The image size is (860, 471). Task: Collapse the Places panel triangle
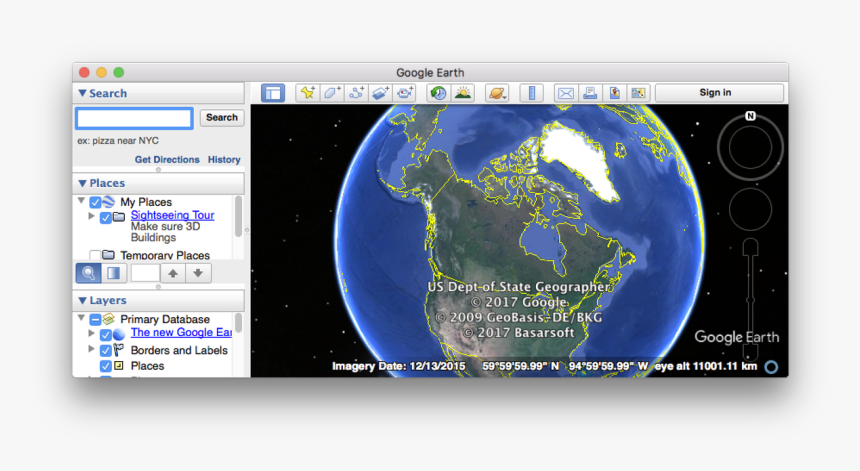coord(82,183)
